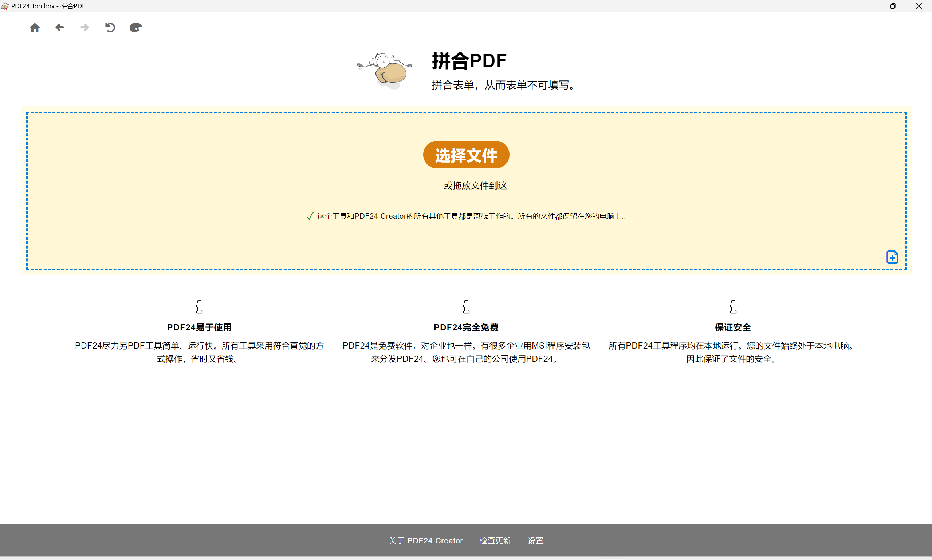
Task: Click 检查更新 in the footer
Action: [x=495, y=540]
